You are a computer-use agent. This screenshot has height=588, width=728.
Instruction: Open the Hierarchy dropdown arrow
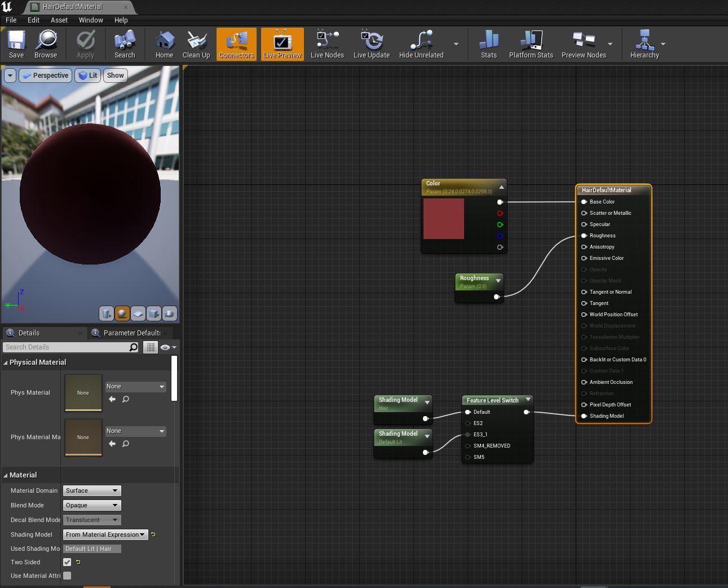663,44
